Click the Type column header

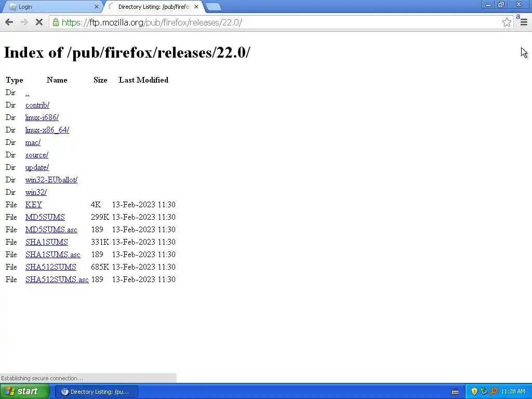pos(14,80)
